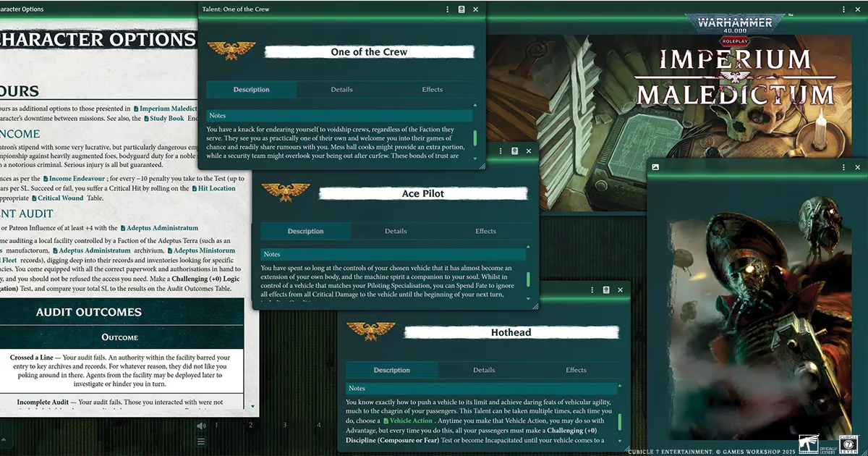Viewport: 868px width, 456px height.
Task: Select page number 3 in the bottom bar
Action: pos(285,426)
